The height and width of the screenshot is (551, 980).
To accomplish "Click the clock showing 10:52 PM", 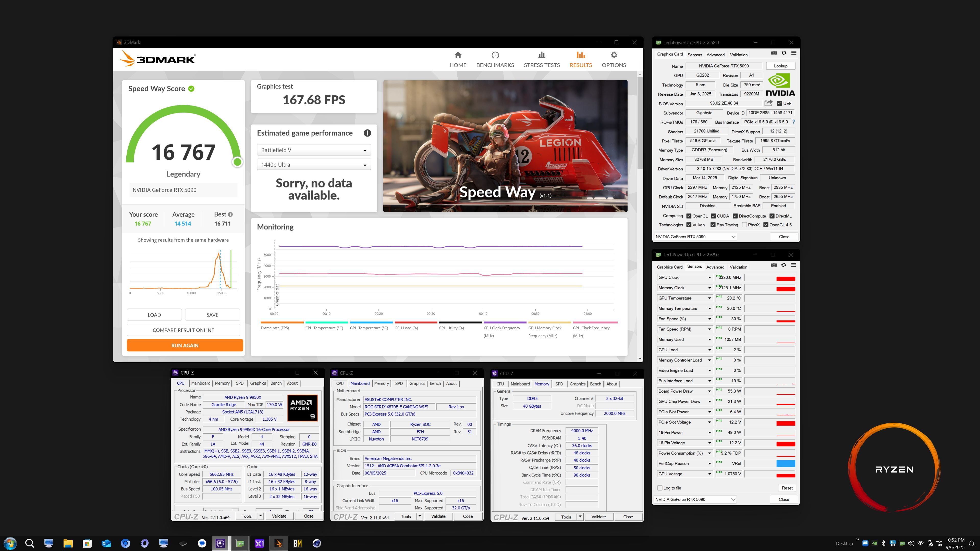I will 955,540.
